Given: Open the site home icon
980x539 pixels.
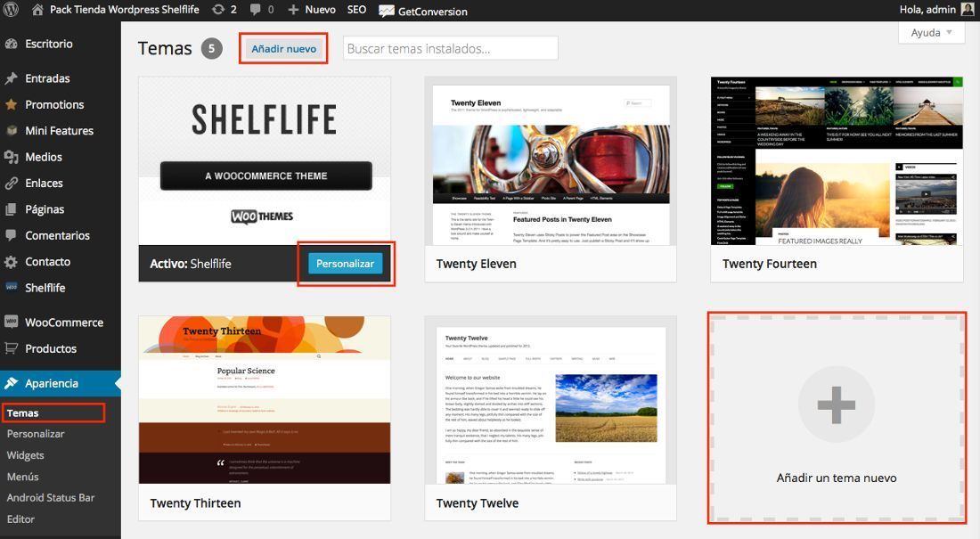Looking at the screenshot, I should point(37,10).
